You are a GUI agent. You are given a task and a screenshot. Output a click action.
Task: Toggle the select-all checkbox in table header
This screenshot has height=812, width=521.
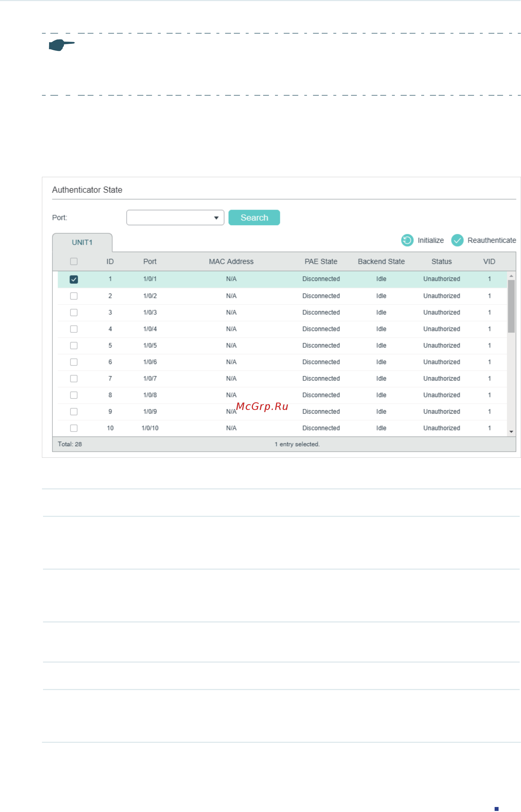[x=74, y=262]
